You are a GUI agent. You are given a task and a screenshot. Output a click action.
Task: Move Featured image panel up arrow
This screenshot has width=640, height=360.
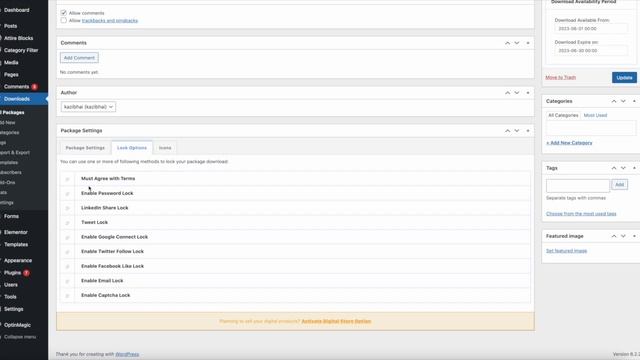click(614, 236)
